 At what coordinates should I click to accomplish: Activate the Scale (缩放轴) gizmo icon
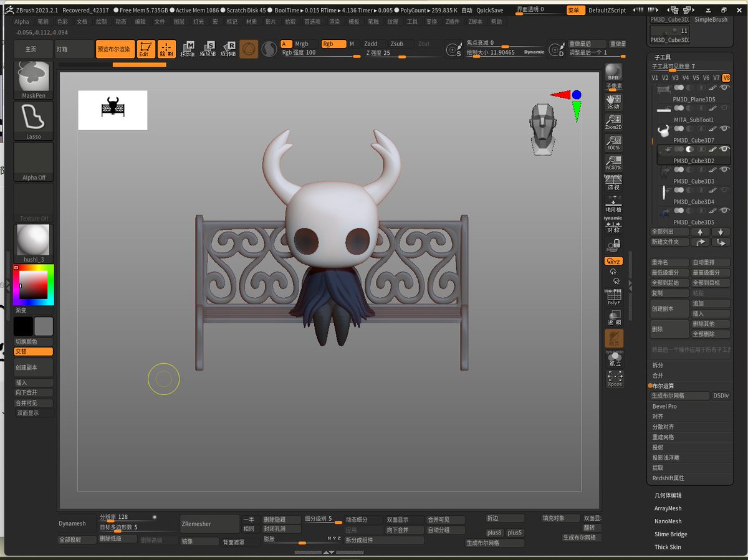(208, 49)
